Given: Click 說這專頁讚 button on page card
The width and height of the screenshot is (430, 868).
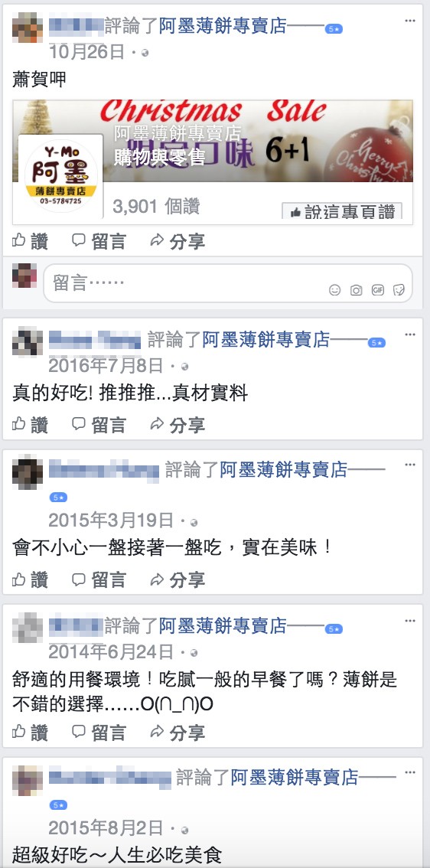Looking at the screenshot, I should click(x=342, y=211).
